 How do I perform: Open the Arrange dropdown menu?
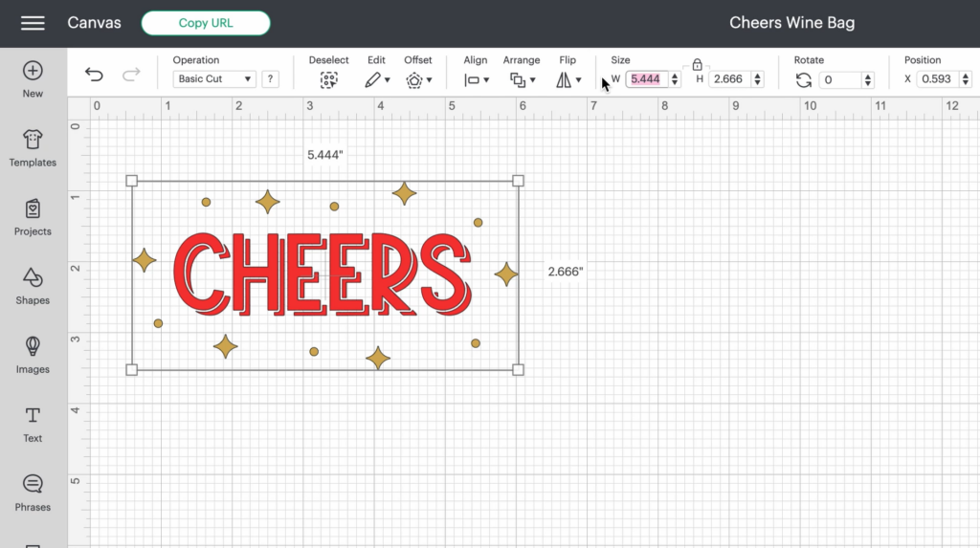tap(522, 80)
